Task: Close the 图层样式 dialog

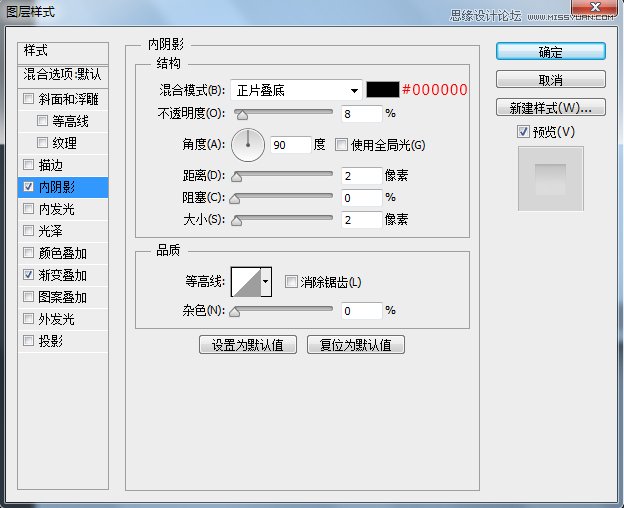Action: [595, 7]
